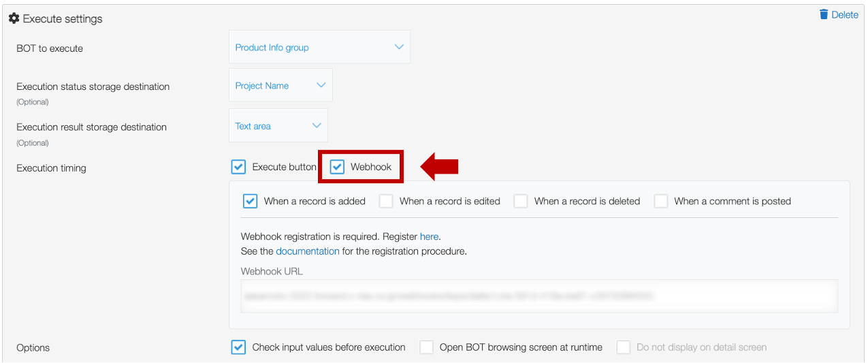
Task: Uncheck the Execute button checkbox
Action: click(x=238, y=167)
